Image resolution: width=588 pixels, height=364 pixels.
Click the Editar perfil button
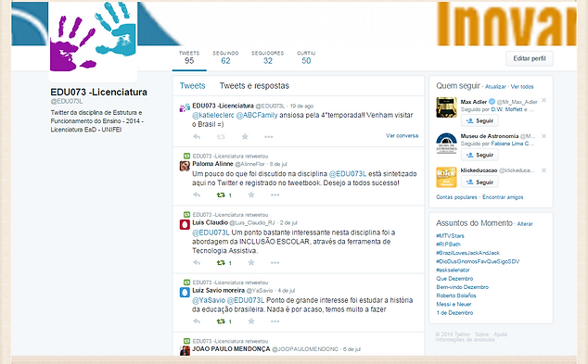click(x=530, y=58)
